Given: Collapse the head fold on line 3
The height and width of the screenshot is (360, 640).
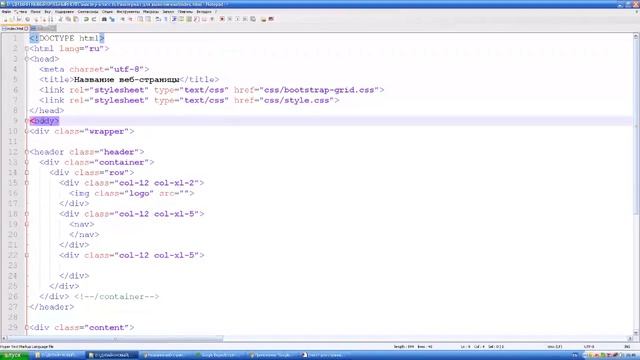Looking at the screenshot, I should coord(27,59).
